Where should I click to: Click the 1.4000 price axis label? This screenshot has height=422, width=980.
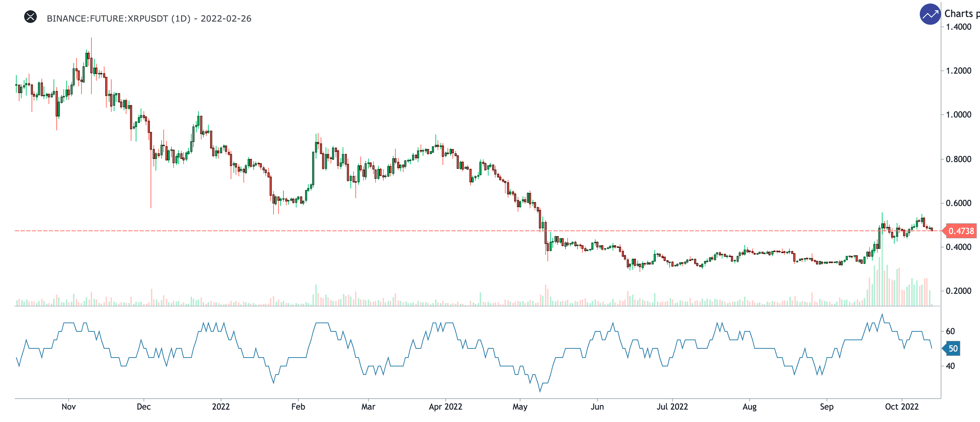click(x=958, y=27)
